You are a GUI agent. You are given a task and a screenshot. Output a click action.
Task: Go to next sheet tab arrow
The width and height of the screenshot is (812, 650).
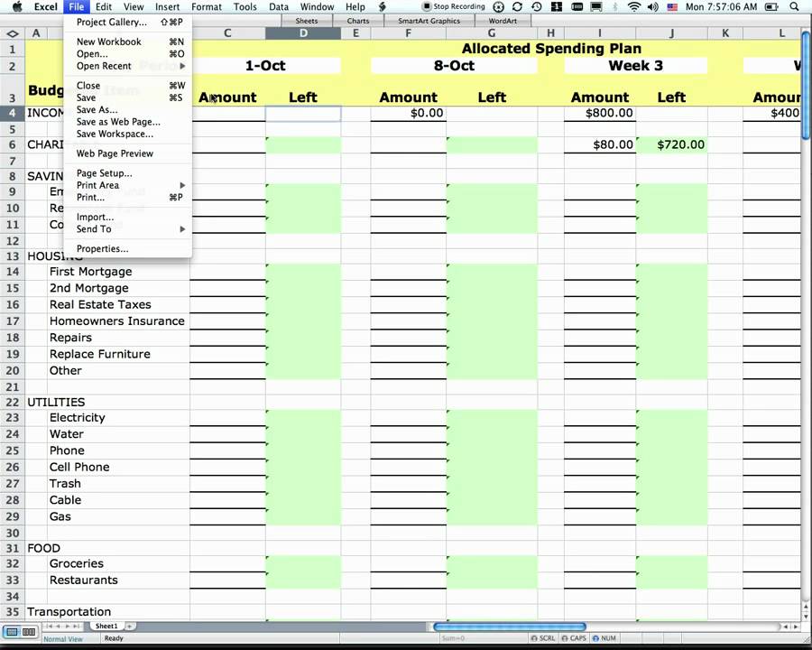coord(68,627)
